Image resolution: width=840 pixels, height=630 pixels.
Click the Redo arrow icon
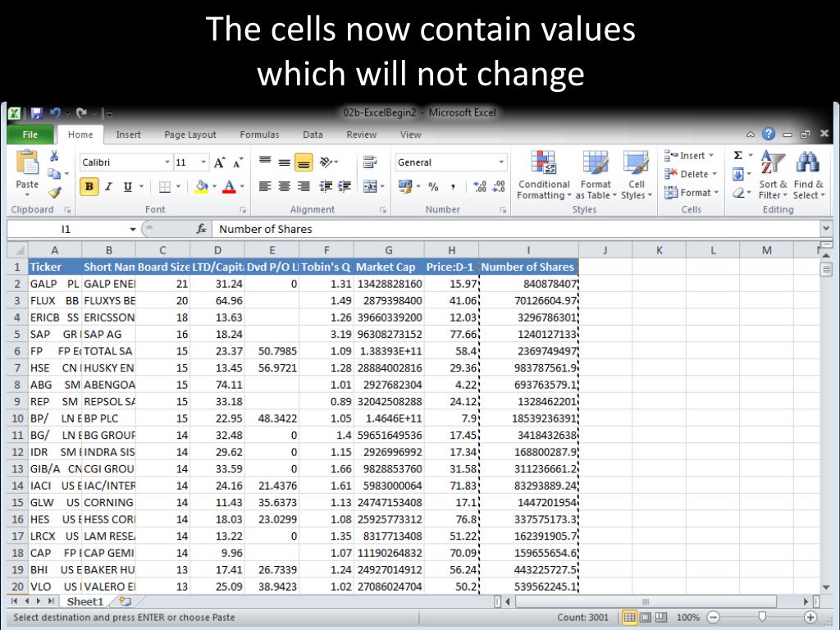click(x=81, y=113)
